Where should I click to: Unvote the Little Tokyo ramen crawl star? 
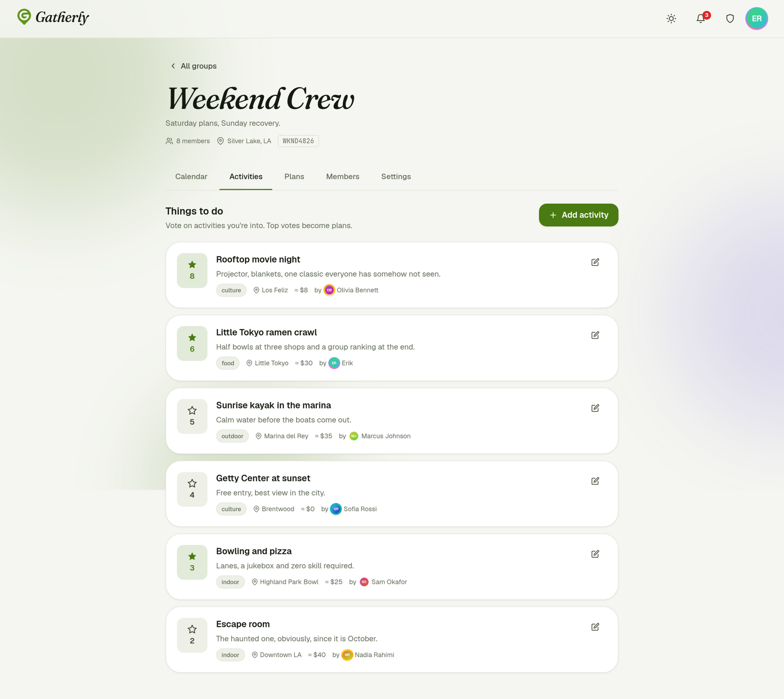192,343
